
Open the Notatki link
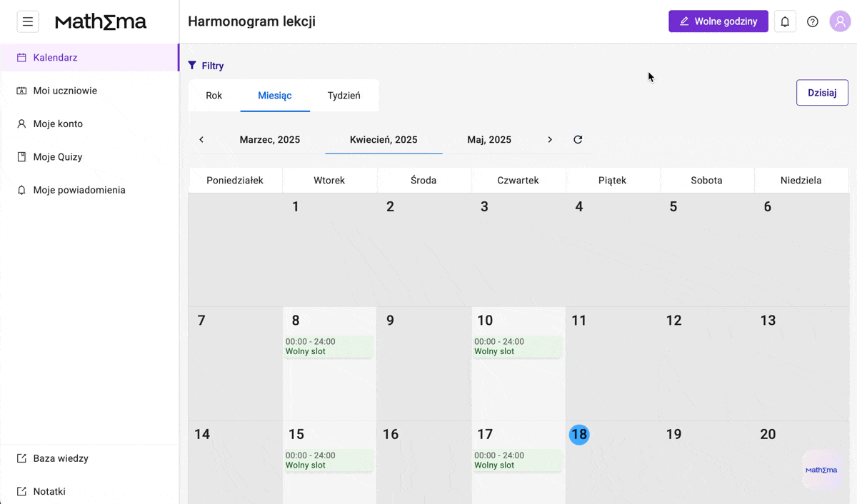click(x=89, y=491)
